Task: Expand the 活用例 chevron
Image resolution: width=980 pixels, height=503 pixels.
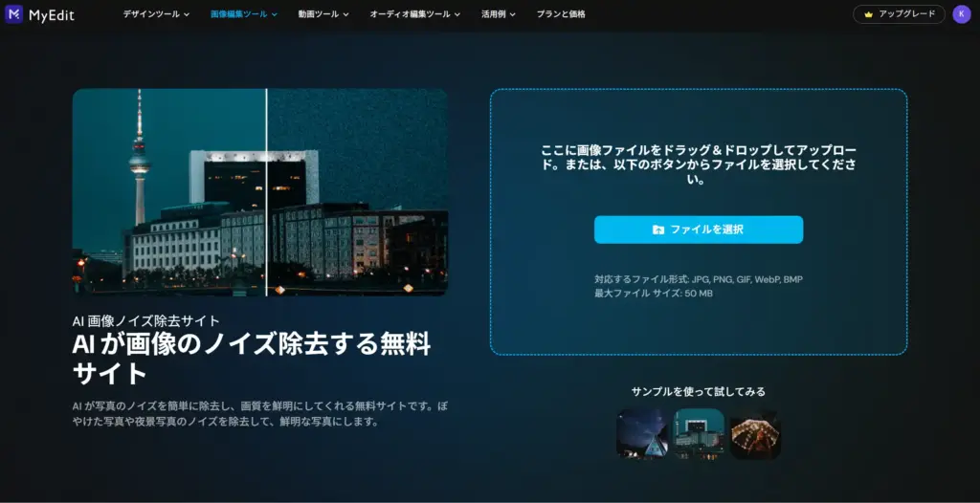Action: (x=513, y=14)
